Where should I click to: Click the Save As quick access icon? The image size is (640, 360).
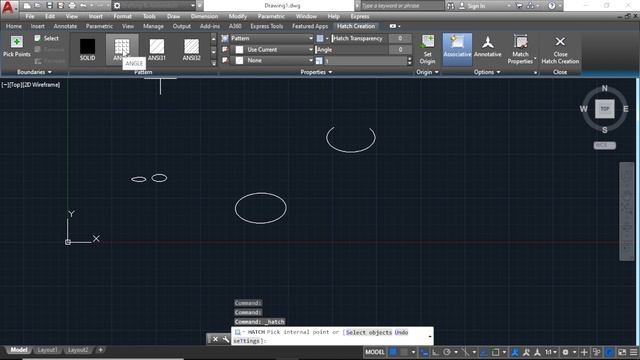pos(61,6)
